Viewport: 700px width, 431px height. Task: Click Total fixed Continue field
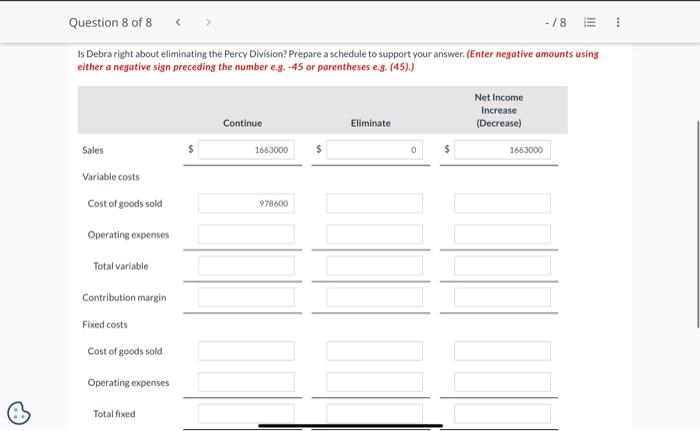tap(246, 414)
